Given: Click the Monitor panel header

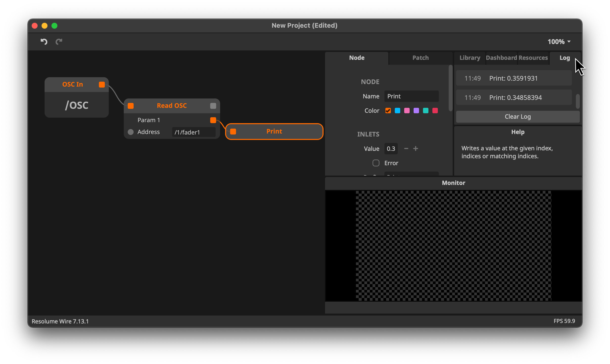Looking at the screenshot, I should click(453, 183).
